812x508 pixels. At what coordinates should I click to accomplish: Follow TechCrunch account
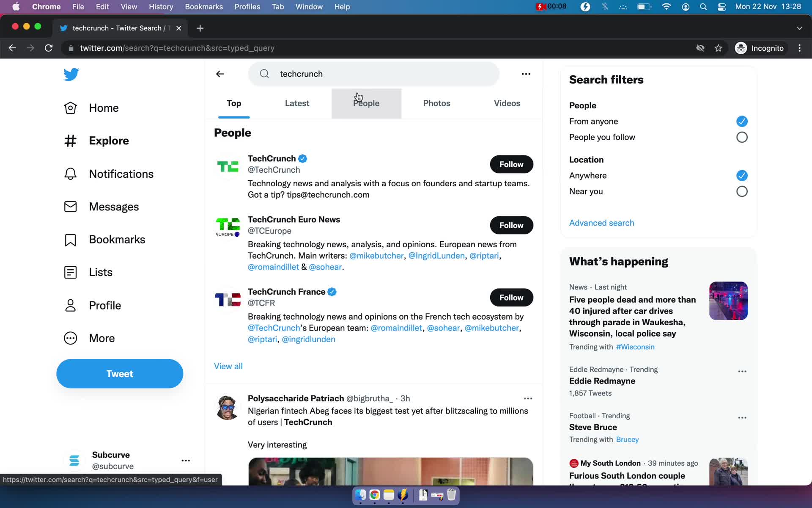[x=512, y=164]
